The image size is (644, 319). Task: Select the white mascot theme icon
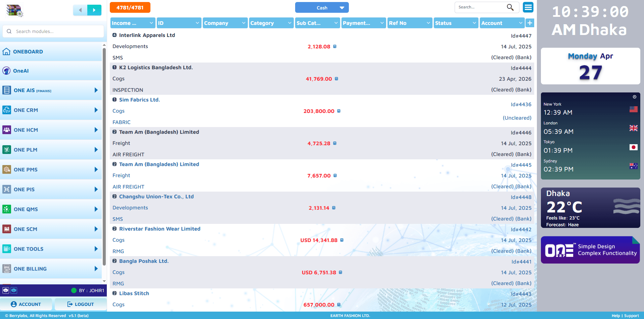[x=6, y=290]
